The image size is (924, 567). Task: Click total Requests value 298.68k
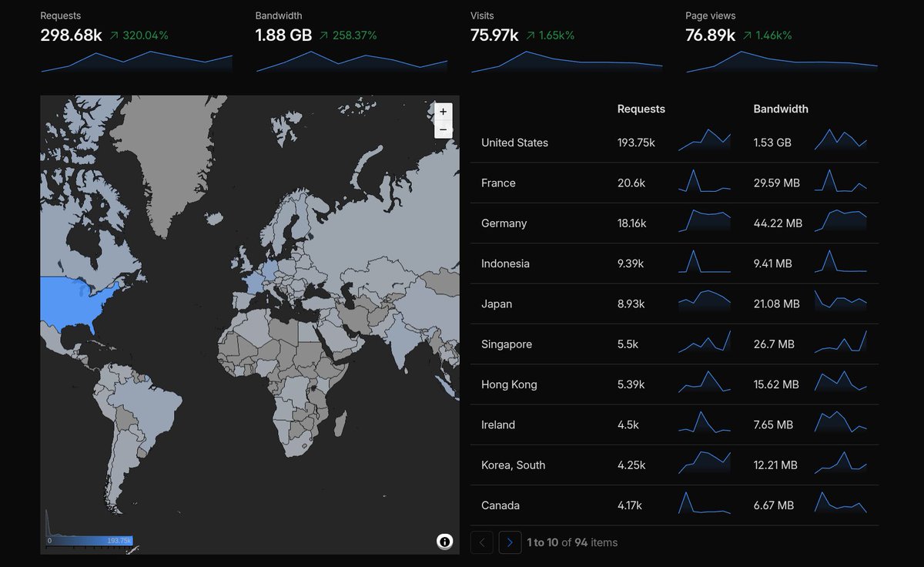71,35
